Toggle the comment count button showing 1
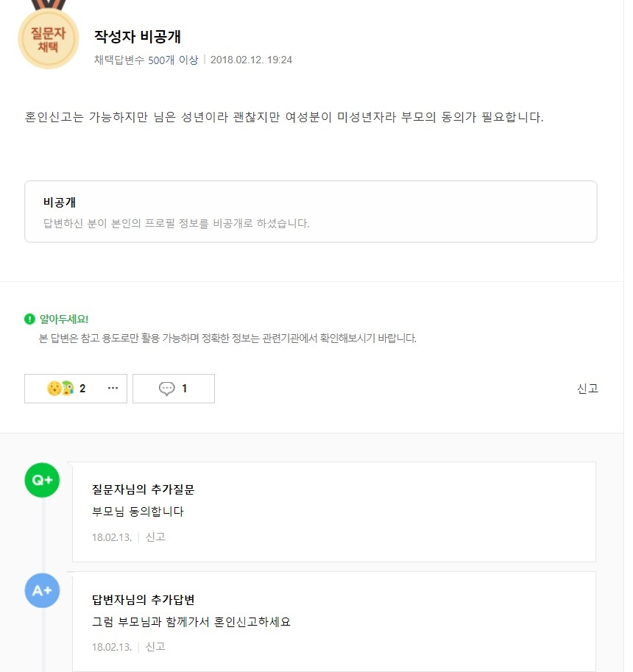 (x=174, y=389)
